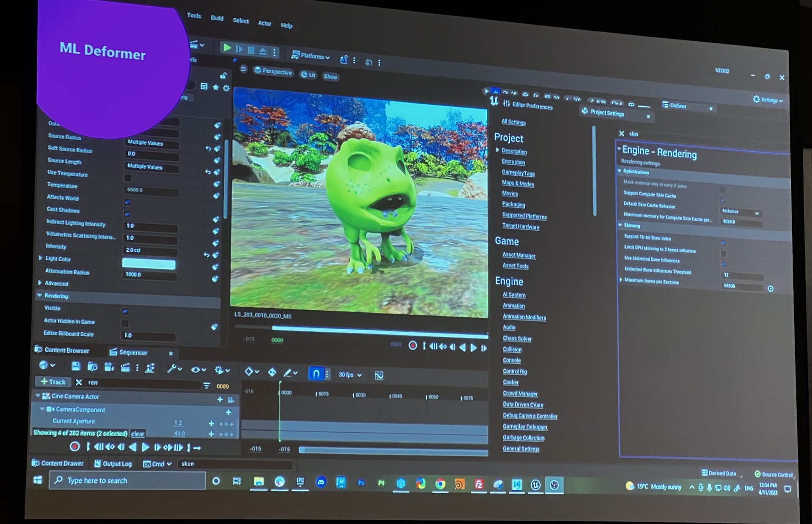
Task: Click the Light Color swatch
Action: pos(148,264)
